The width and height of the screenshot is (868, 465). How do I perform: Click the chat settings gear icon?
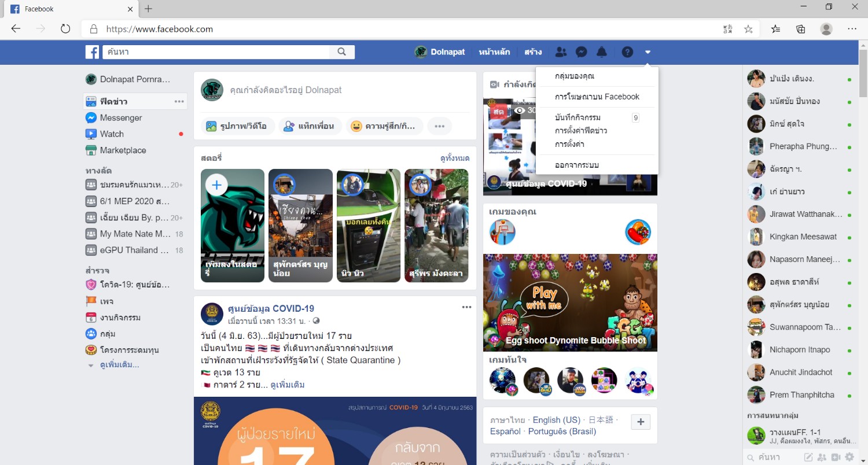point(850,457)
